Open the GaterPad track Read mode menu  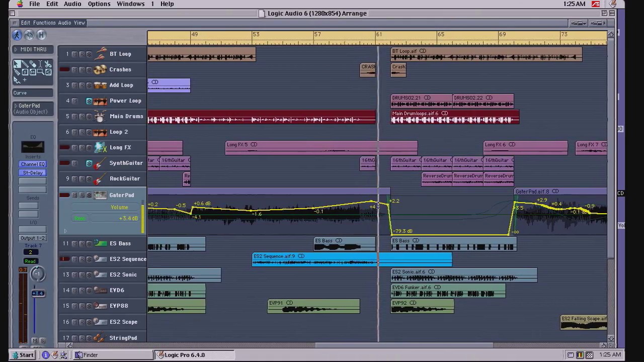[80, 218]
